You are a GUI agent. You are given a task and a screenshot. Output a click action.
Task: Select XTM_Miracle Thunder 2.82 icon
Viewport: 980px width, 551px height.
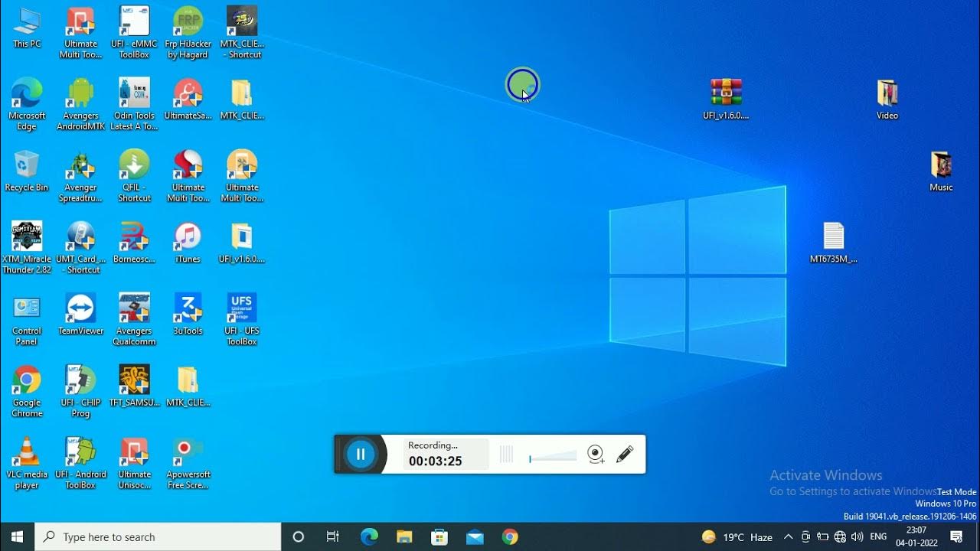[x=27, y=248]
